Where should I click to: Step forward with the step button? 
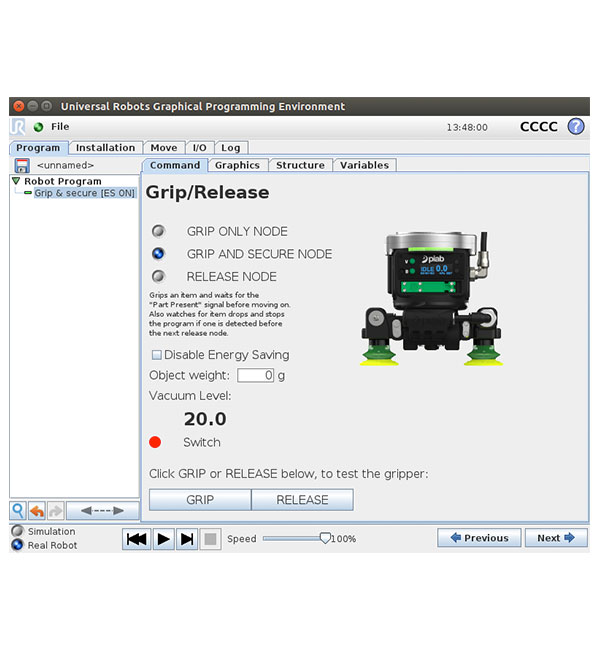tap(187, 539)
